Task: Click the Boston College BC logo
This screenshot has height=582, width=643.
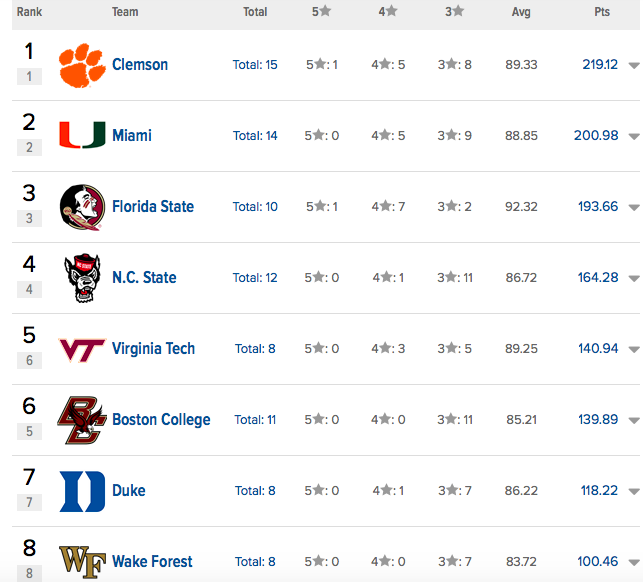Action: (x=79, y=420)
